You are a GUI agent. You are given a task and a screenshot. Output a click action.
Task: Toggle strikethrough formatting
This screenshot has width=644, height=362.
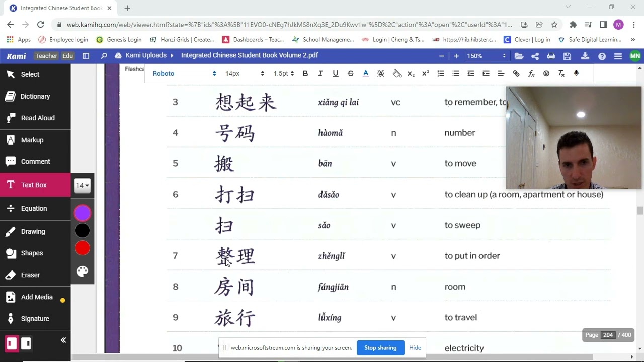click(x=351, y=74)
